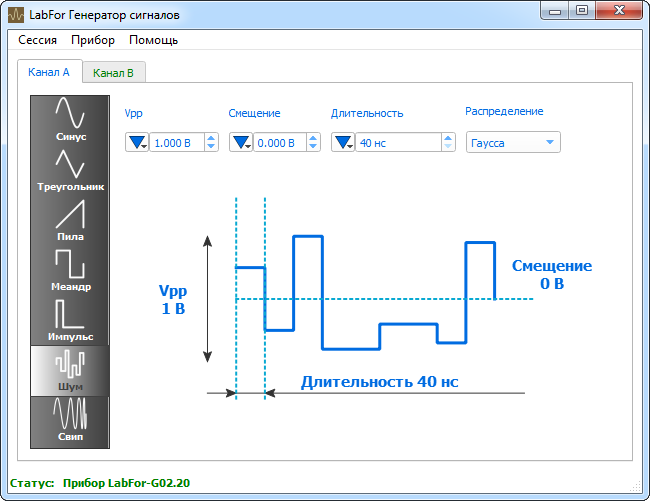Screen dimensions: 650x501
Task: Increase Длительность with up arrow
Action: click(x=448, y=138)
